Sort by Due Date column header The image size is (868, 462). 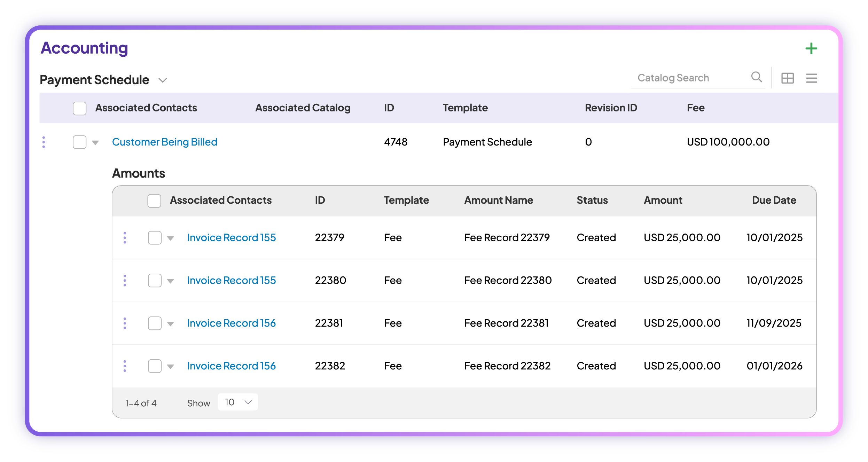pyautogui.click(x=774, y=200)
